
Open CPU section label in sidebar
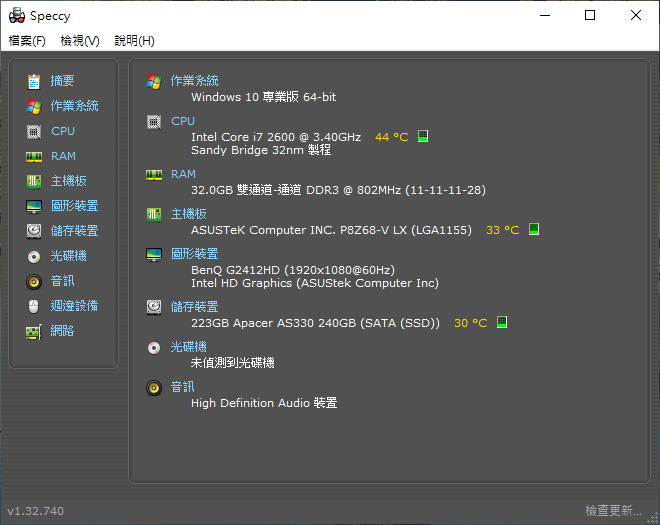63,131
